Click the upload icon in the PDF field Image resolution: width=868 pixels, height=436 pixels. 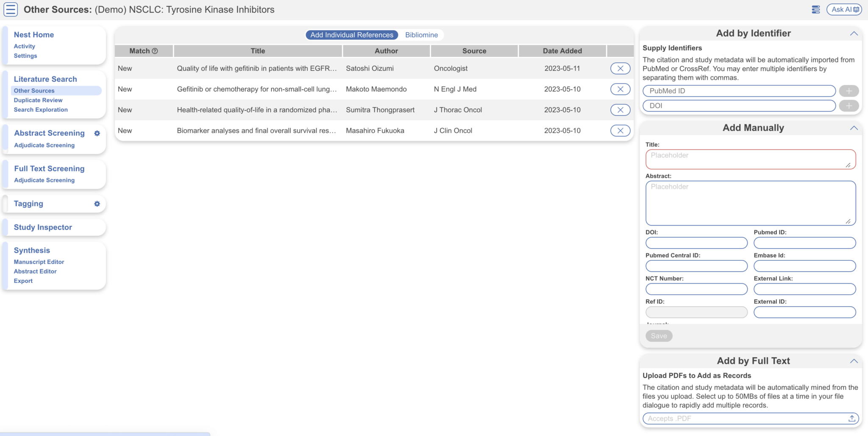coord(852,418)
